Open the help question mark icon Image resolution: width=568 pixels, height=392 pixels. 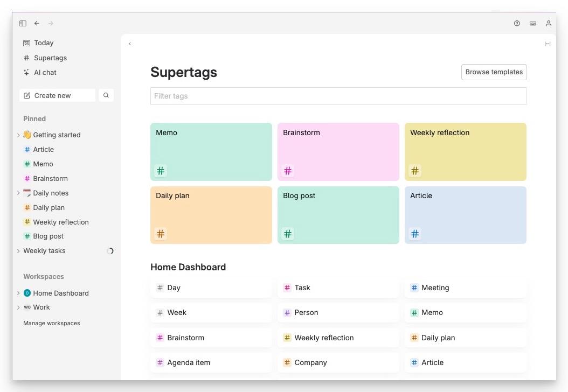coord(517,23)
